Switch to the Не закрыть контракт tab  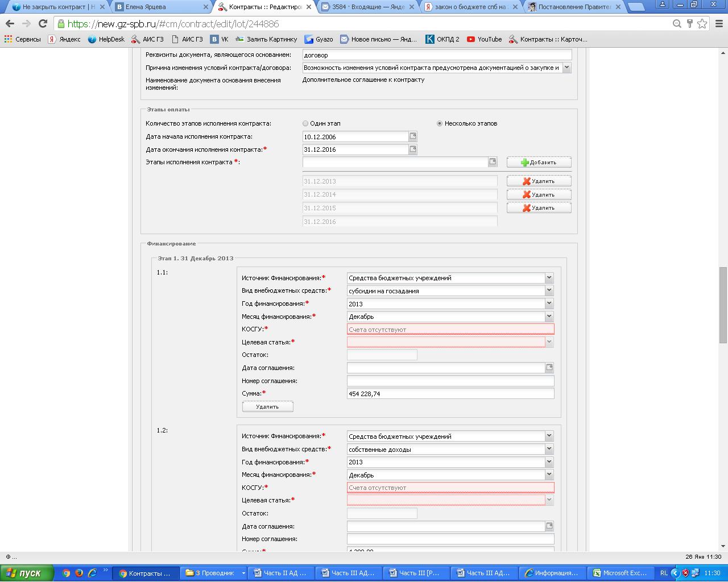[x=56, y=7]
